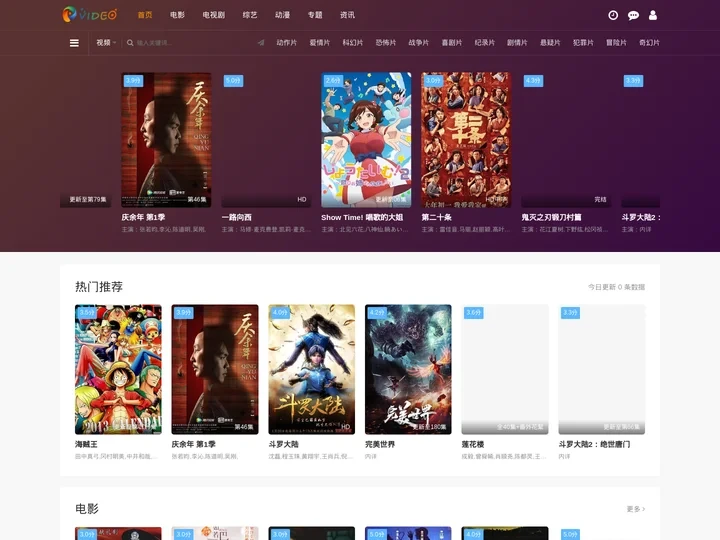This screenshot has height=540, width=720.
Task: Open the 庆余年 第1季 title in carousel
Action: pos(143,217)
